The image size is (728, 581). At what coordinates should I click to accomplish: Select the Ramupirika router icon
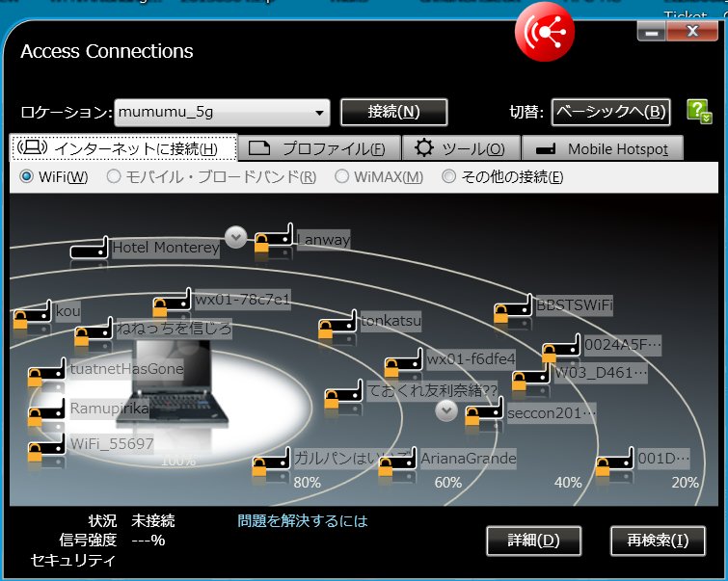point(46,411)
